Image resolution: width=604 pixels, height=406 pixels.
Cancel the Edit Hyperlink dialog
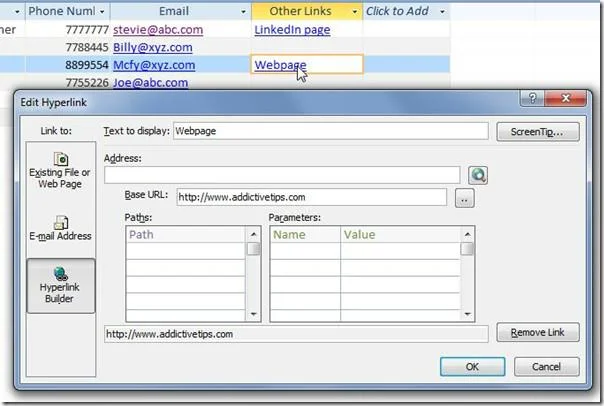point(547,366)
